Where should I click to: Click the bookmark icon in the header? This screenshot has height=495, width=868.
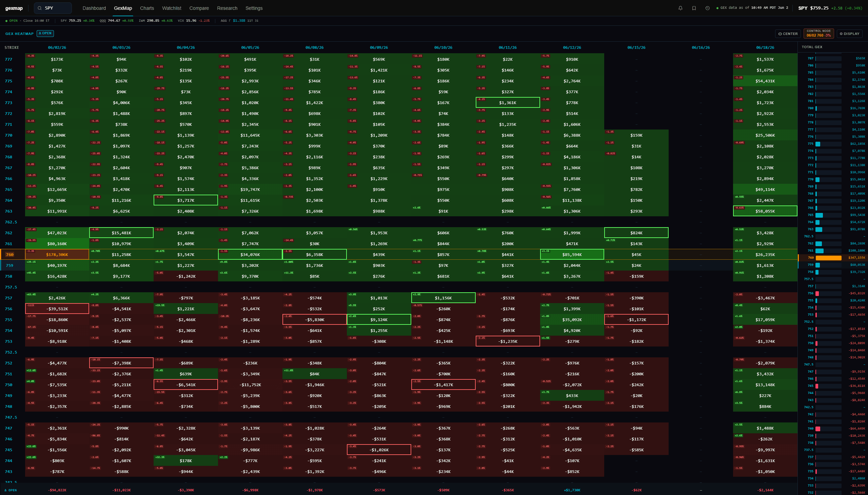click(694, 8)
